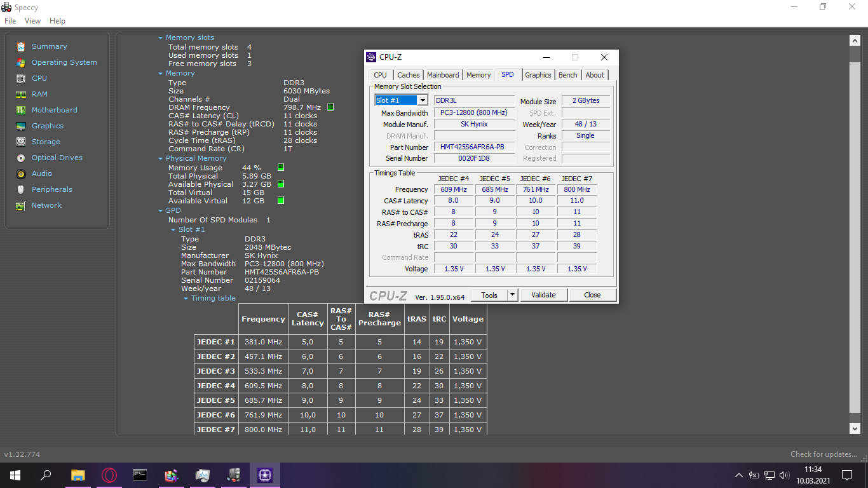Collapse the SPD section in Speccy
The width and height of the screenshot is (868, 488).
point(160,211)
